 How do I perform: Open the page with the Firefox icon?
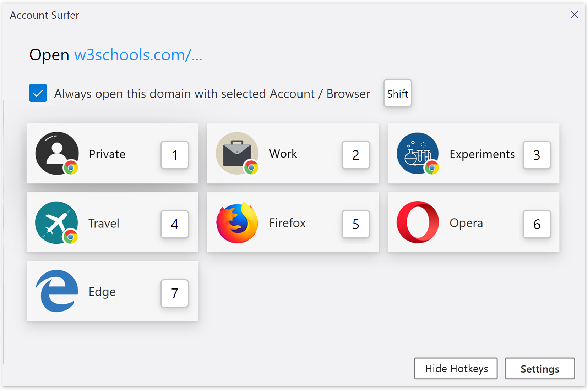237,222
